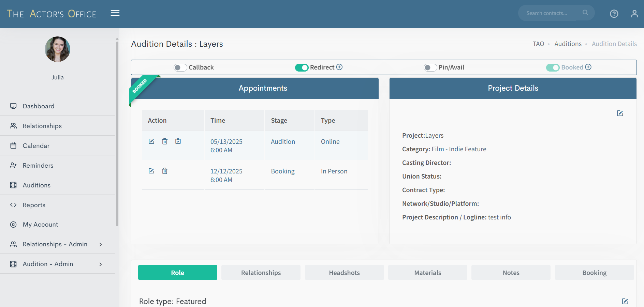This screenshot has width=644, height=307.
Task: Delete the 05/13/2025 Audition appointment
Action: pos(165,141)
